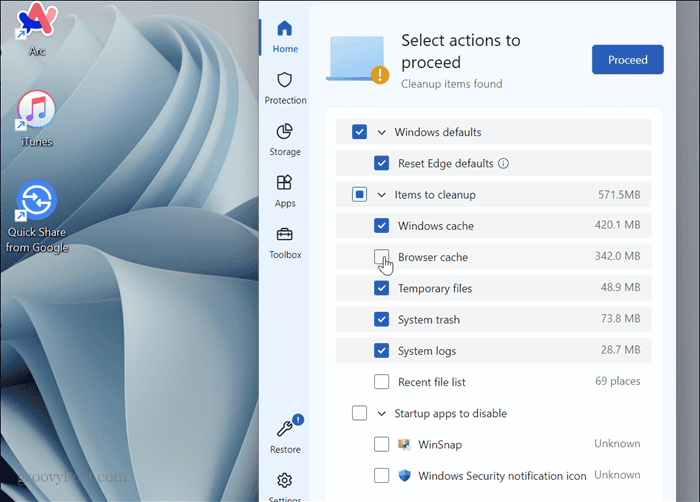700x502 pixels.
Task: Uncheck the Windows defaults group checkbox
Action: click(359, 132)
